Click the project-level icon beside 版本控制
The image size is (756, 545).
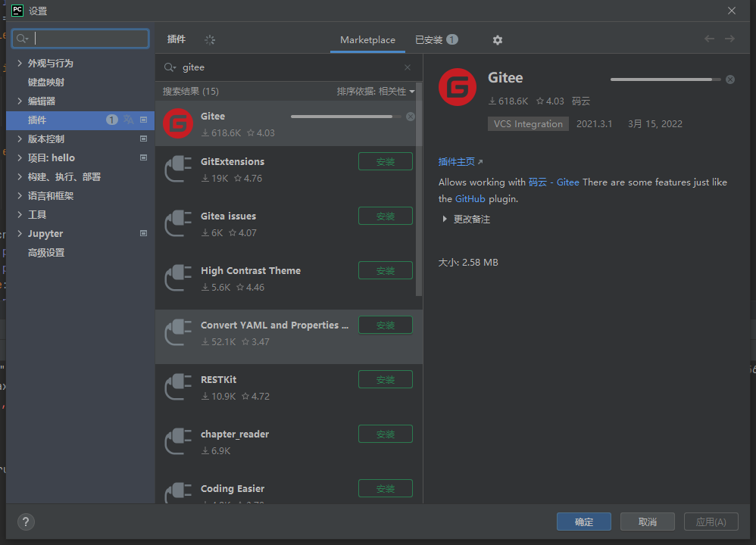pos(143,139)
